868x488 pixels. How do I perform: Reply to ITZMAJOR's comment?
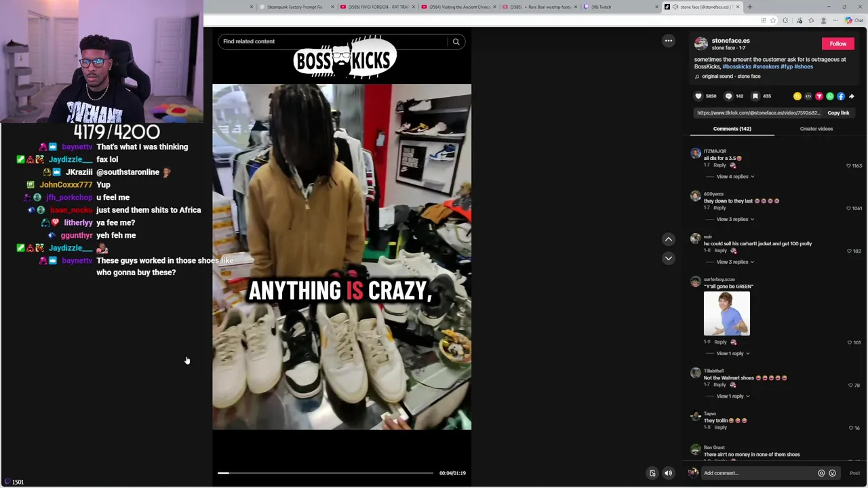pyautogui.click(x=719, y=165)
